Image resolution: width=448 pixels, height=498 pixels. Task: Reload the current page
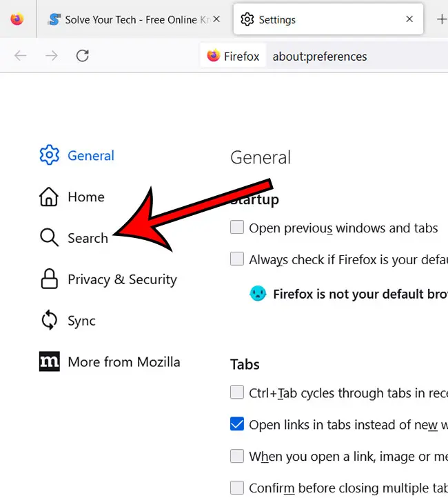(83, 56)
